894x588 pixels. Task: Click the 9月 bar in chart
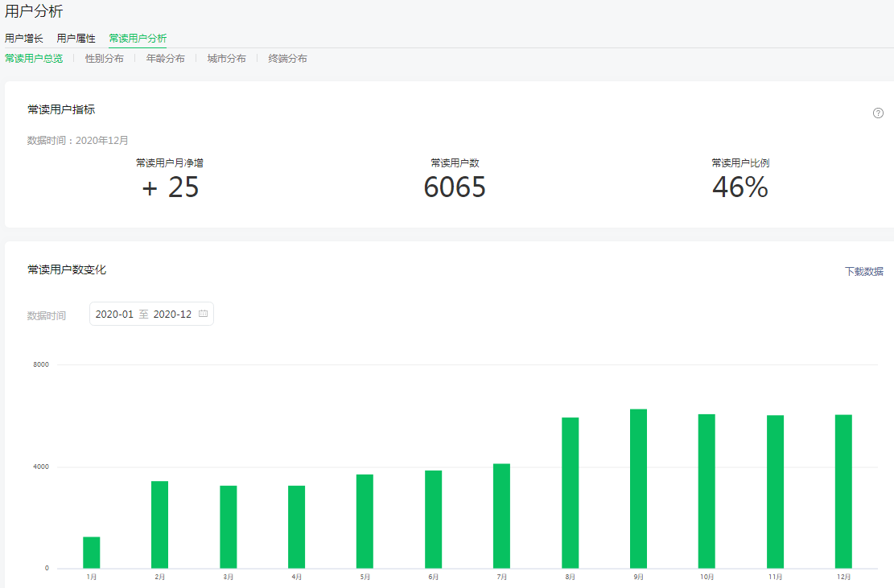click(638, 488)
